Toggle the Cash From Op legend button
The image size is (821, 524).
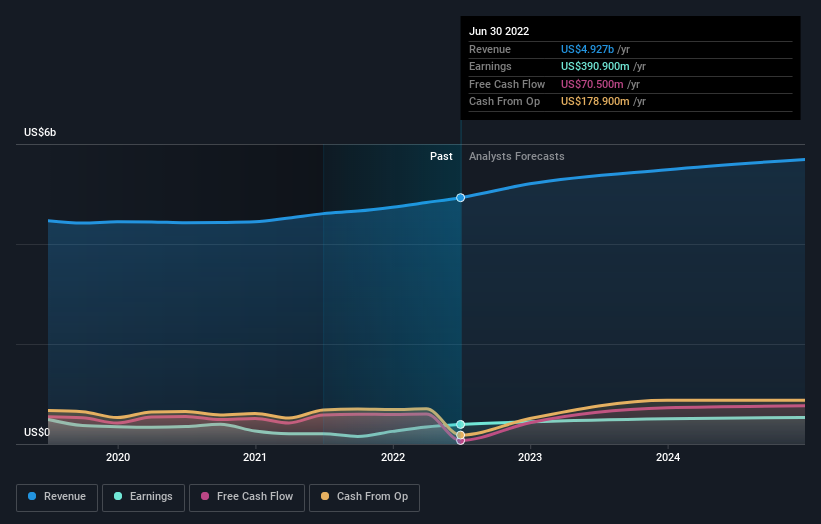(x=364, y=497)
